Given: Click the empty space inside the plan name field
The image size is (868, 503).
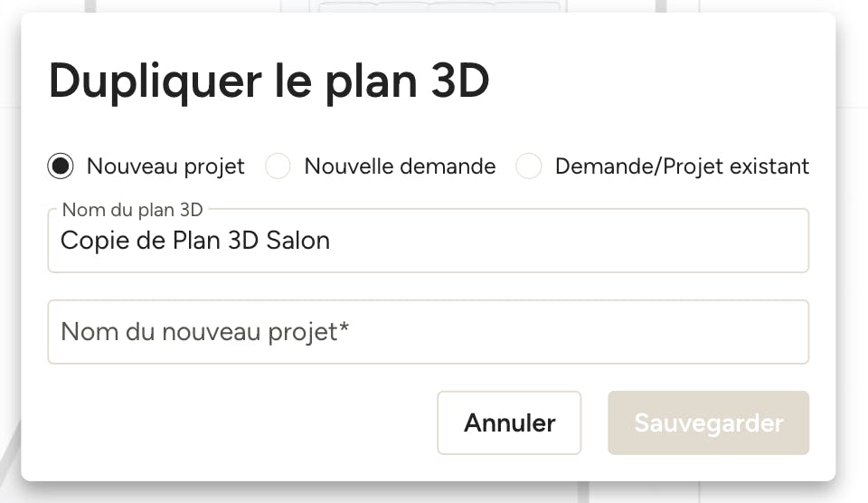Looking at the screenshot, I should click(571, 241).
